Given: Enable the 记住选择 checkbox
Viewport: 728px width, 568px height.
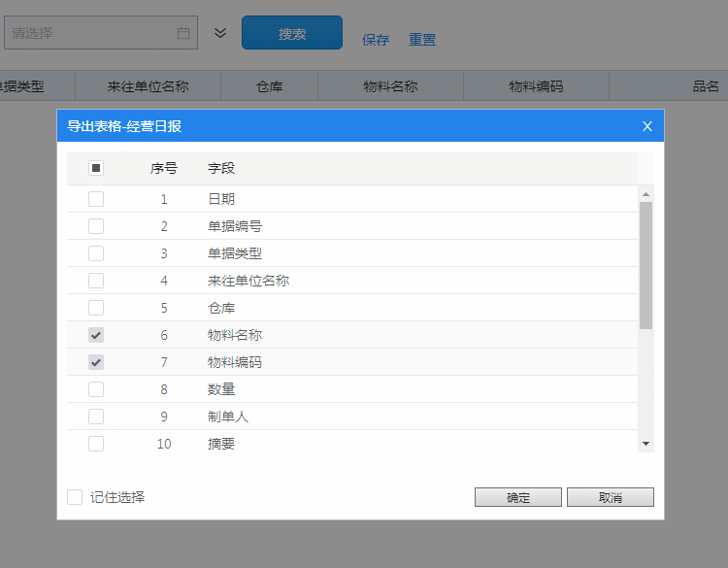Looking at the screenshot, I should coord(75,497).
